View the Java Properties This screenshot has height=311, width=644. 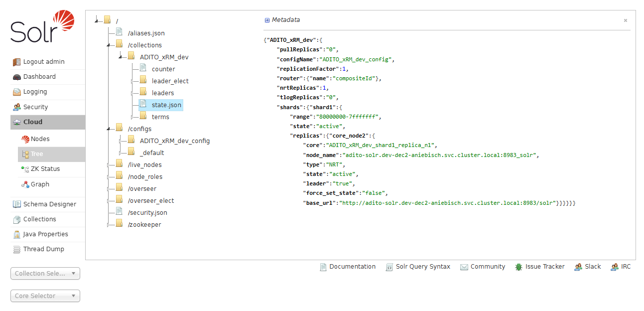(x=45, y=234)
